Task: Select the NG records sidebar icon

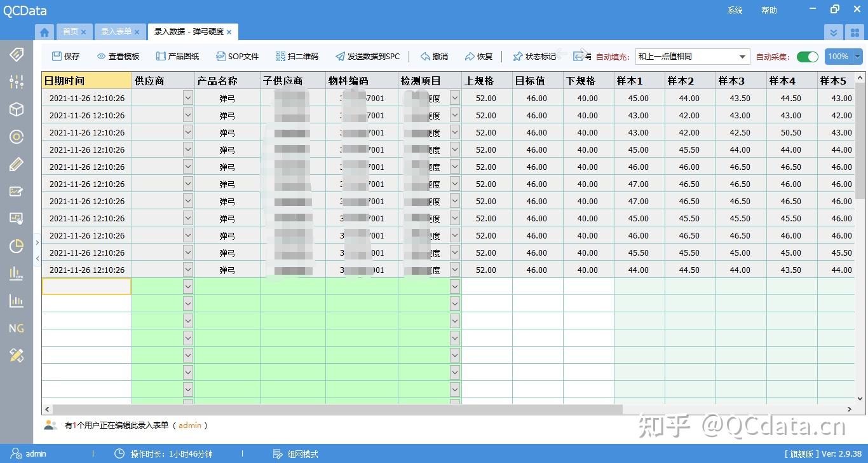Action: pyautogui.click(x=16, y=328)
